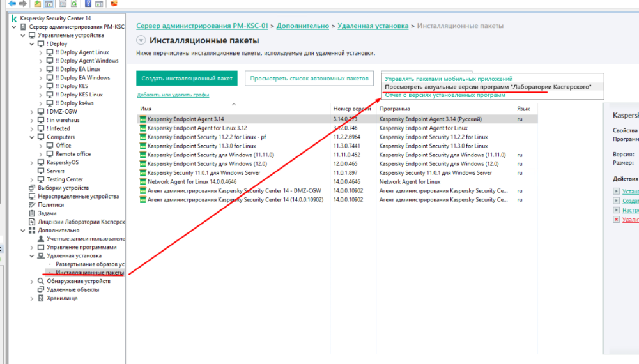Expand the Хранилища tree node

pos(33,298)
